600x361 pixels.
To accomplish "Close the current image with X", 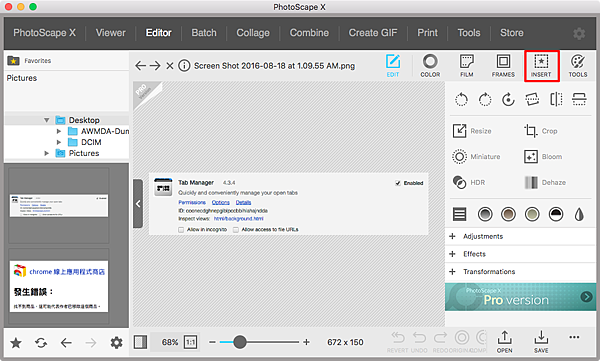I will coord(170,66).
